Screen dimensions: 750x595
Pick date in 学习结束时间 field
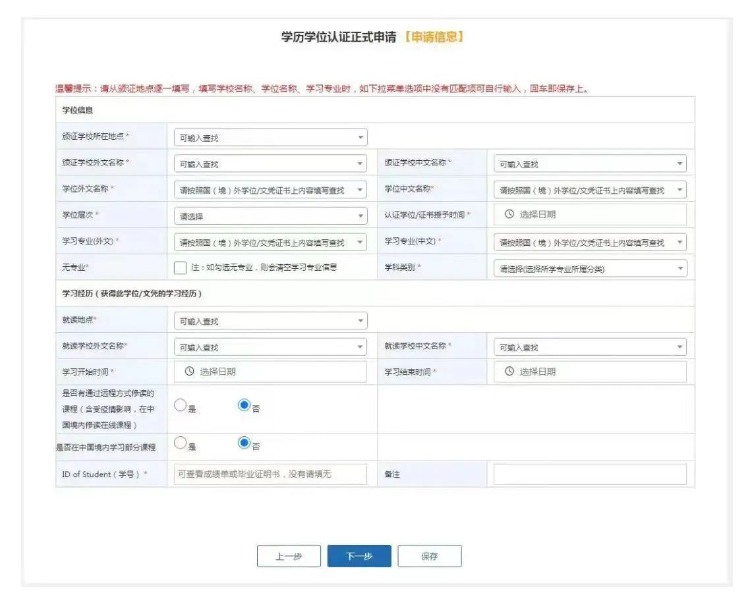point(590,372)
